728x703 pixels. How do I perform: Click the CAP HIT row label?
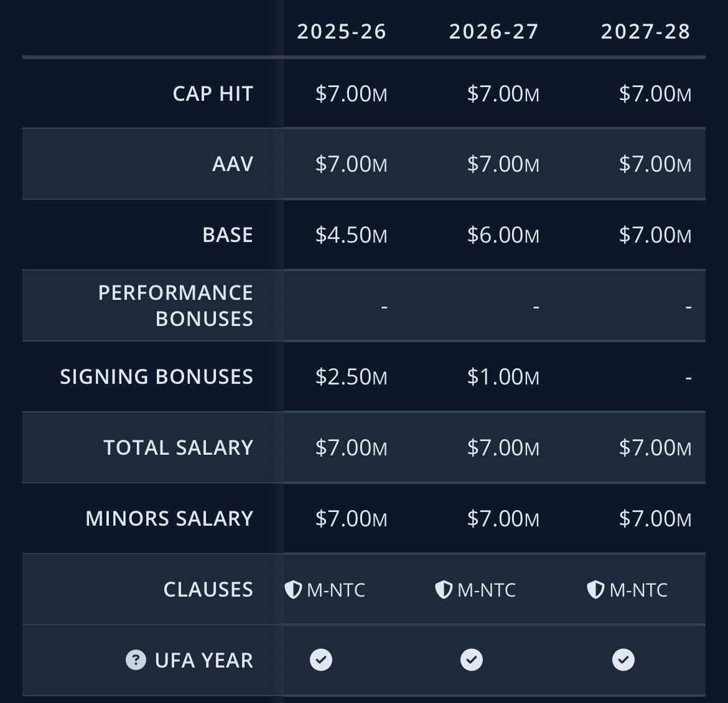click(213, 94)
